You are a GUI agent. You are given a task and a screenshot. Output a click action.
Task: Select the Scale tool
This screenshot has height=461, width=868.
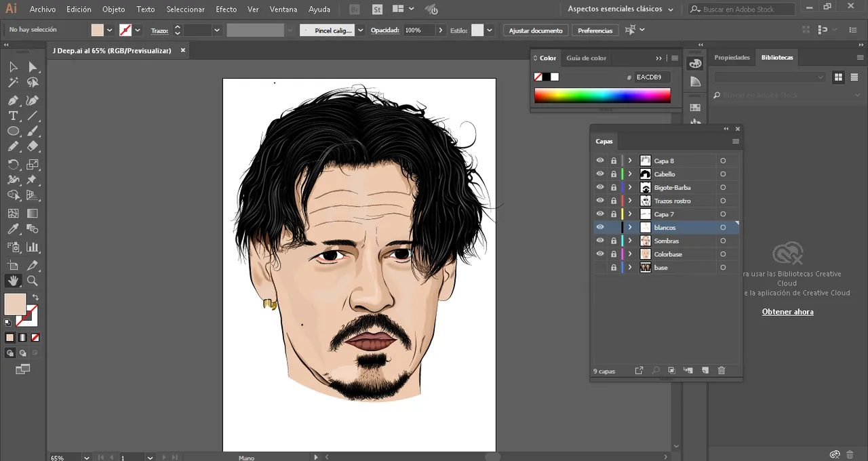pos(33,164)
